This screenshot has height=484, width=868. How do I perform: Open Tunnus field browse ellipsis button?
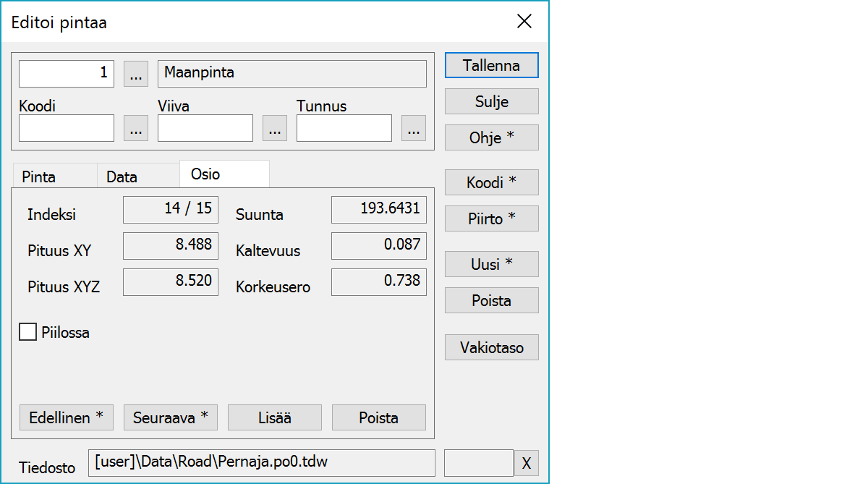tap(413, 129)
